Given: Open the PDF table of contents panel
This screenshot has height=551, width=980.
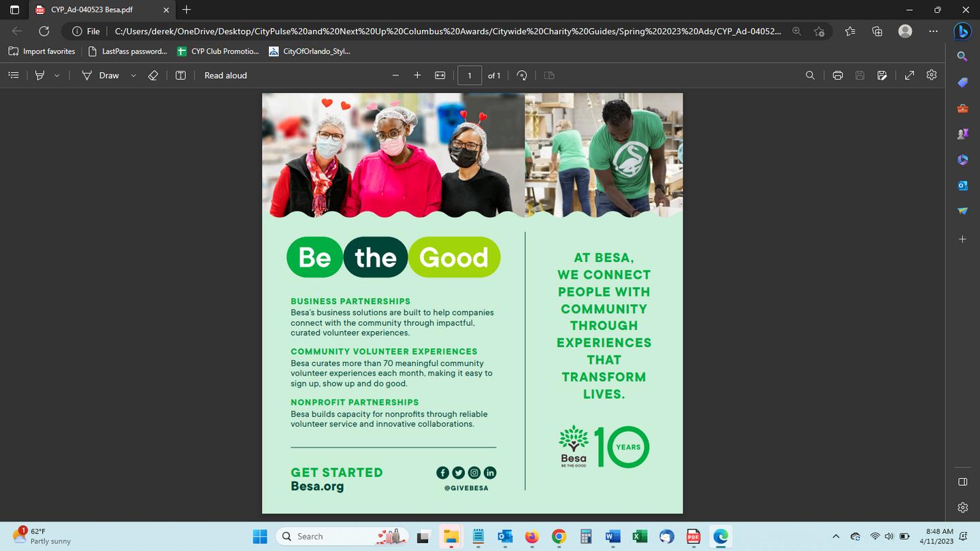Looking at the screenshot, I should click(x=14, y=76).
